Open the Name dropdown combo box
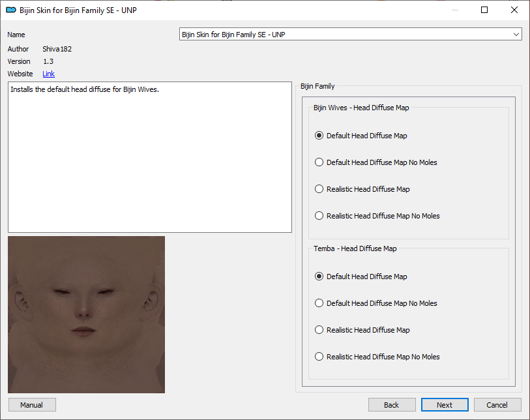Screen dimensions: 530x420 351,34
